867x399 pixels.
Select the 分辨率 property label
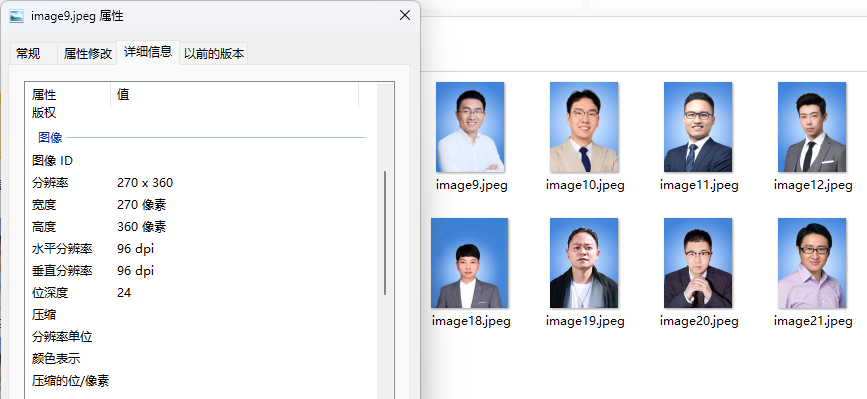(x=50, y=183)
